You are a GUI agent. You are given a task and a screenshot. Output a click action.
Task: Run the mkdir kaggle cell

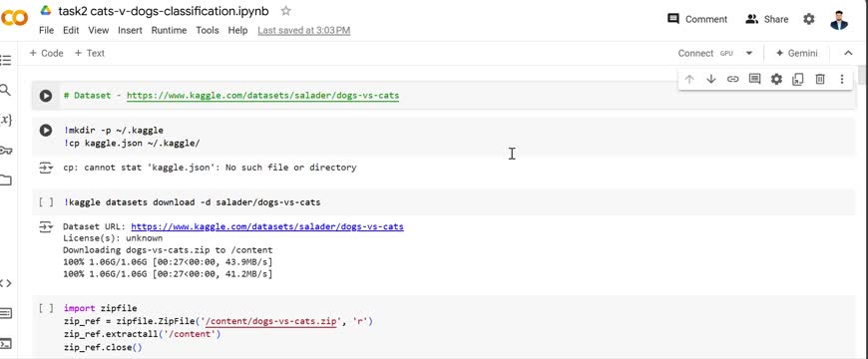[x=45, y=131]
